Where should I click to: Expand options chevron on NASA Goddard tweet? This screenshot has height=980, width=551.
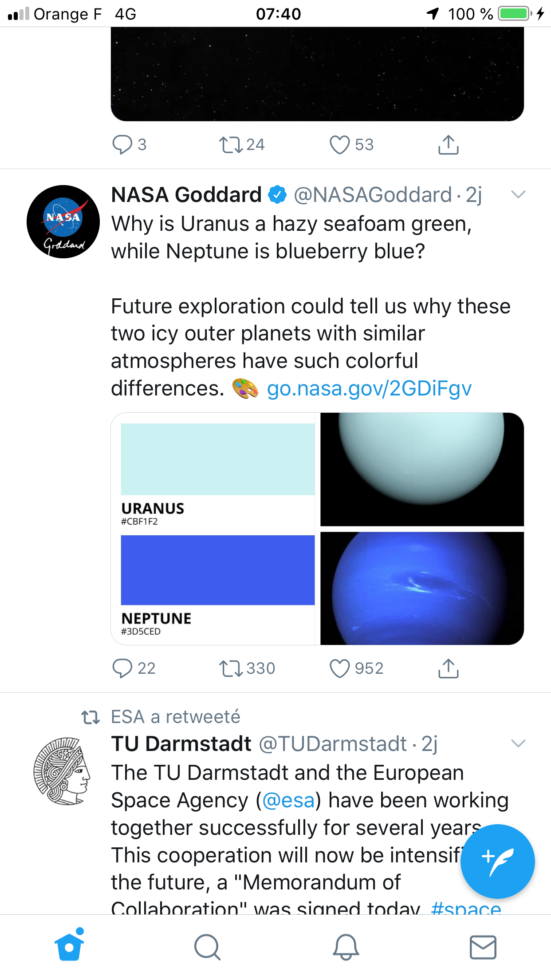click(518, 194)
